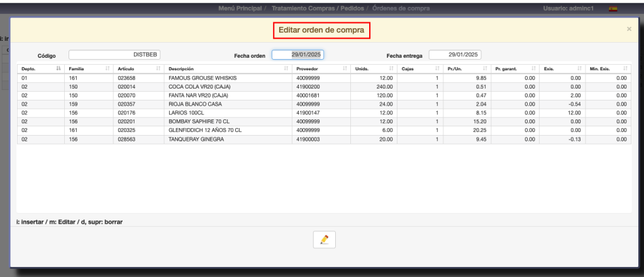Click unit price 9.45
644x277 pixels.
pyautogui.click(x=481, y=139)
